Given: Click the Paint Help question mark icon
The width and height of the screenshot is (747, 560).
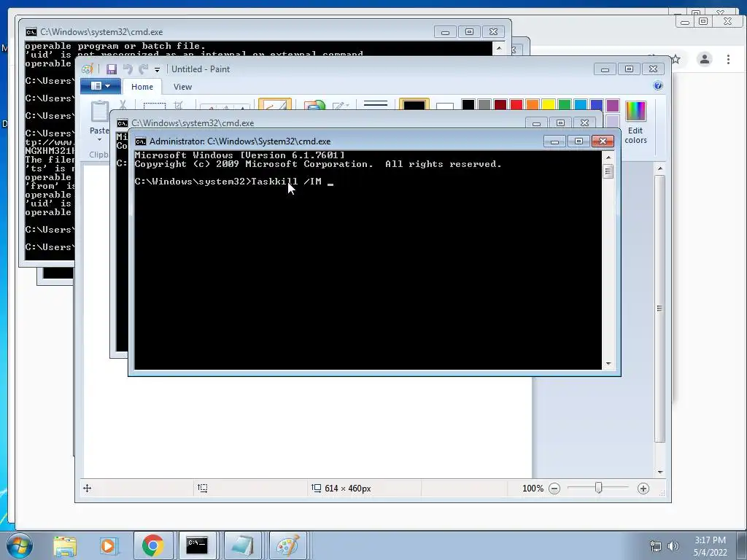Looking at the screenshot, I should coord(658,86).
